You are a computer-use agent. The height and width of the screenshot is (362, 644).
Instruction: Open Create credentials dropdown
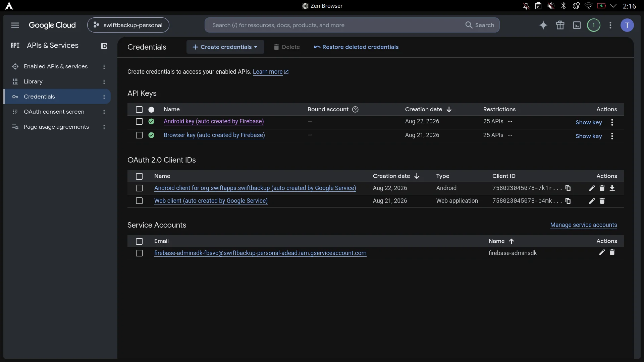[225, 47]
